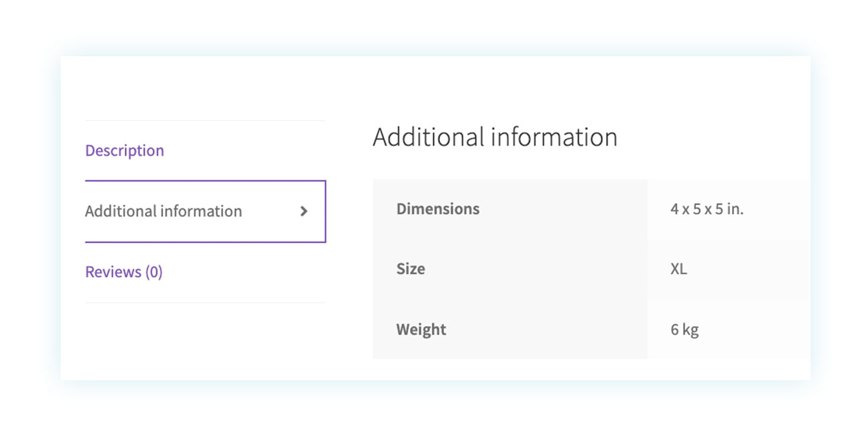Click the word Reviews in purple link text

tap(114, 272)
